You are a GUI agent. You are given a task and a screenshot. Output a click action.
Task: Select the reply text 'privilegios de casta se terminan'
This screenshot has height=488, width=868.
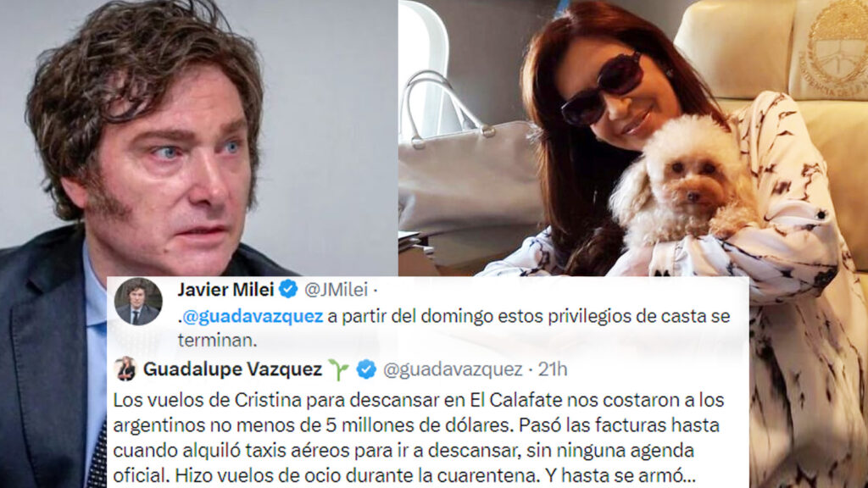click(x=454, y=328)
